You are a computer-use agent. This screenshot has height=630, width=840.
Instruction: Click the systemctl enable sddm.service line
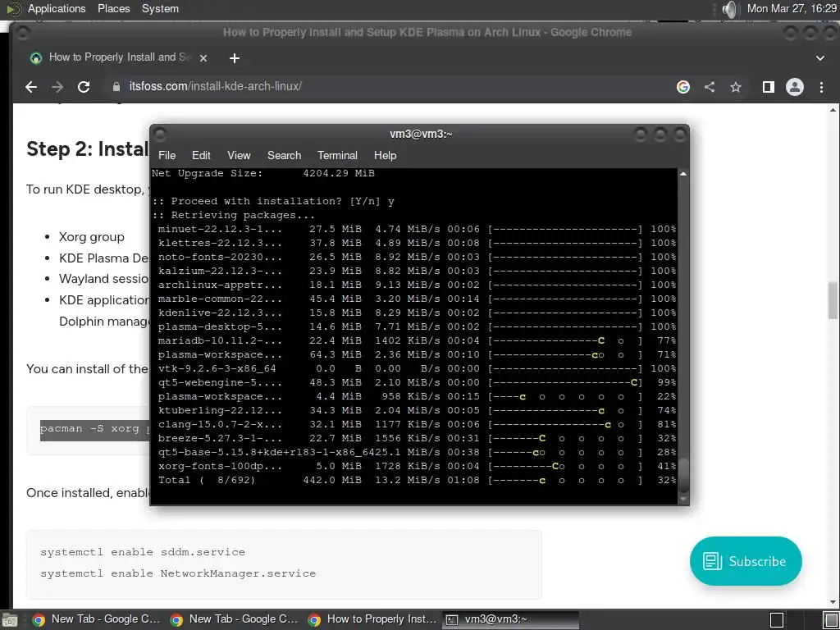pos(143,552)
